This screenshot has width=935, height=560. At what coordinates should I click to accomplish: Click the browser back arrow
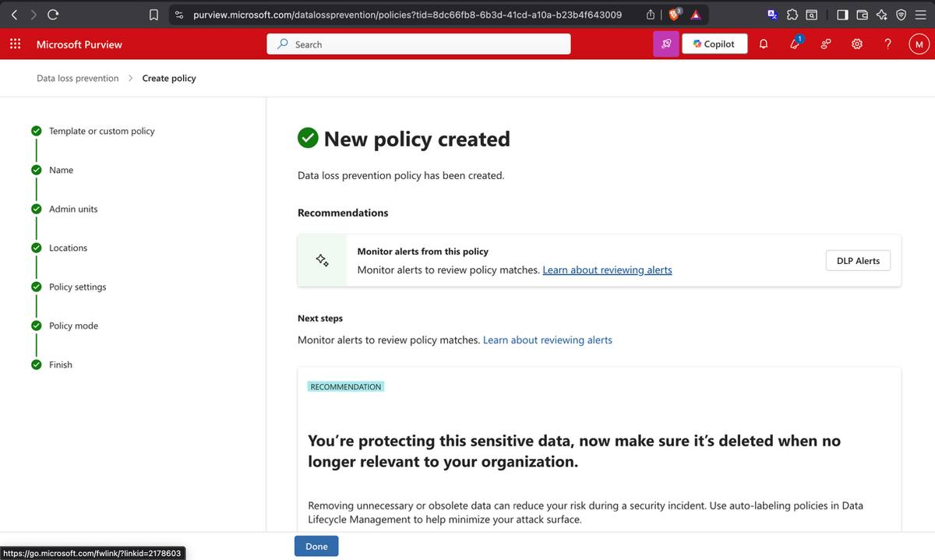pyautogui.click(x=15, y=14)
